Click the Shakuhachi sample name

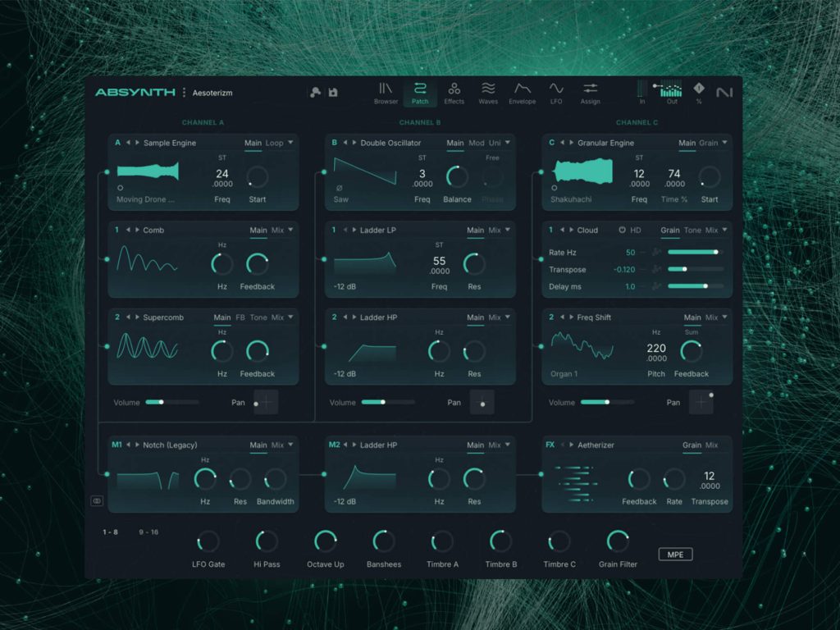(x=571, y=199)
